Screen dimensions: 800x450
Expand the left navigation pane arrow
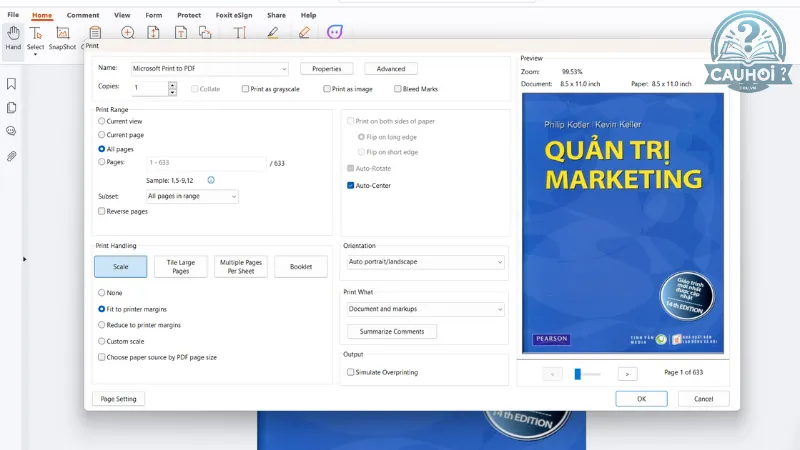tap(24, 259)
